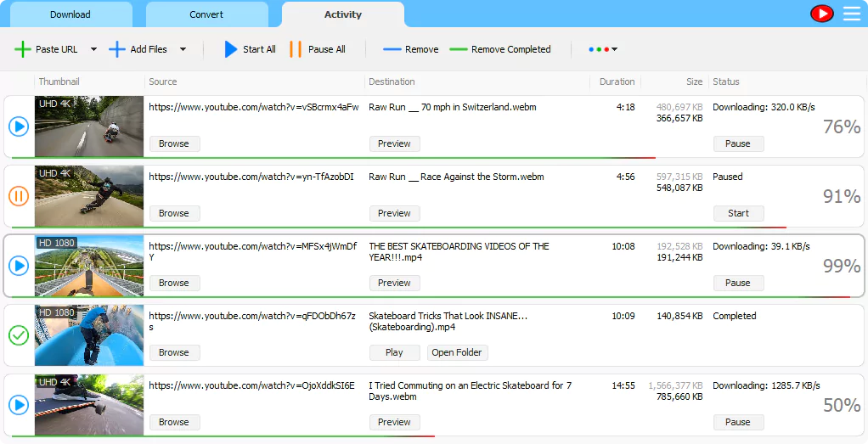Open the three colored dots options menu
868x444 pixels.
tap(603, 49)
